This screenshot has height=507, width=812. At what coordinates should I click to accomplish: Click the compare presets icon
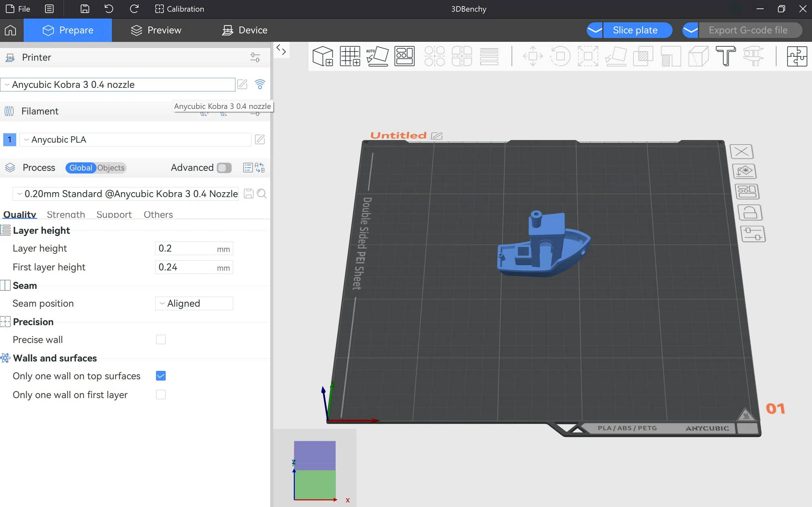tap(260, 167)
